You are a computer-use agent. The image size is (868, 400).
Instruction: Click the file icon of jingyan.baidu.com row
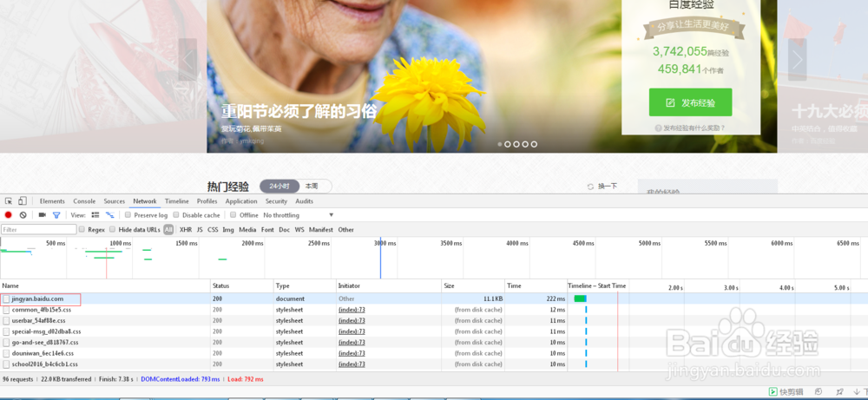[x=6, y=298]
